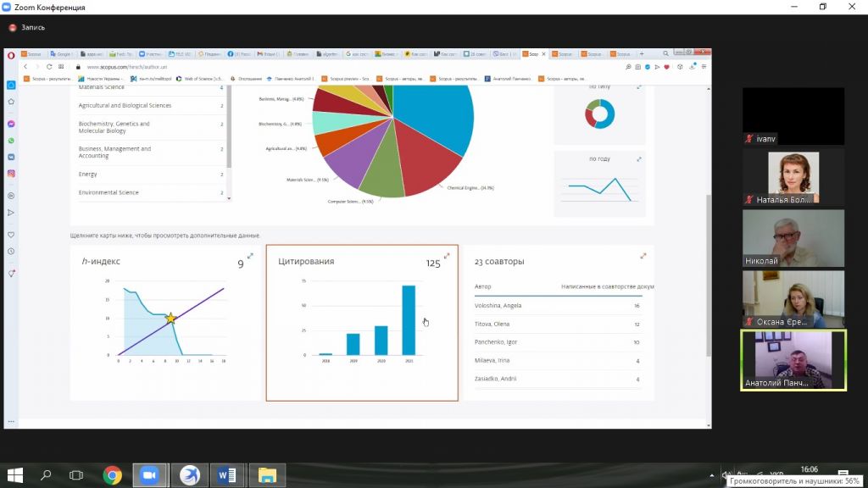Viewport: 868px width, 488px height.
Task: Click the donut chart 'по типу'
Action: click(599, 114)
